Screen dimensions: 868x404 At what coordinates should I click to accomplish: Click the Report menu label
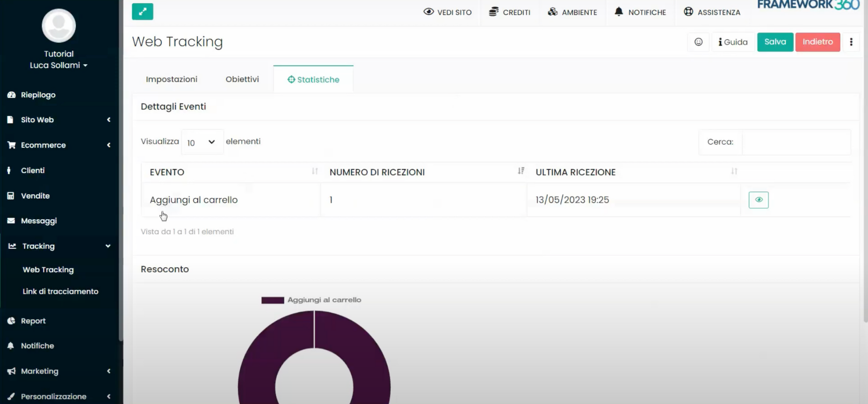[x=33, y=321]
